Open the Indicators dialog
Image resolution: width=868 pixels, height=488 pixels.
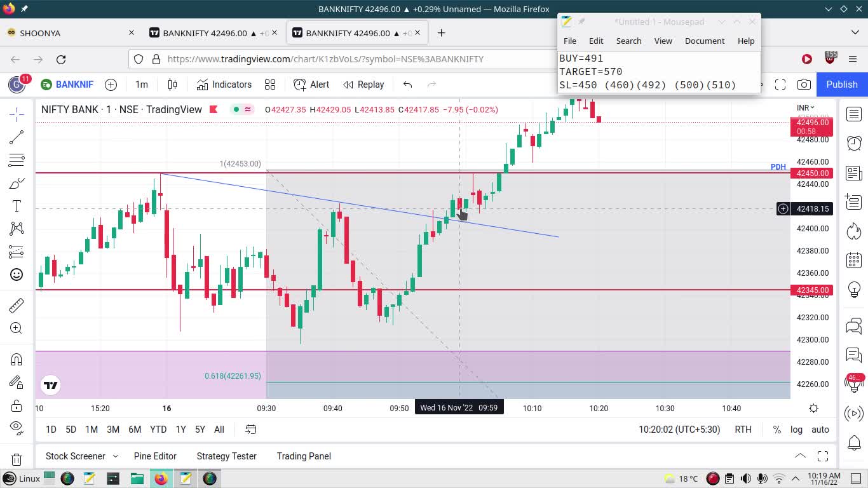[224, 85]
